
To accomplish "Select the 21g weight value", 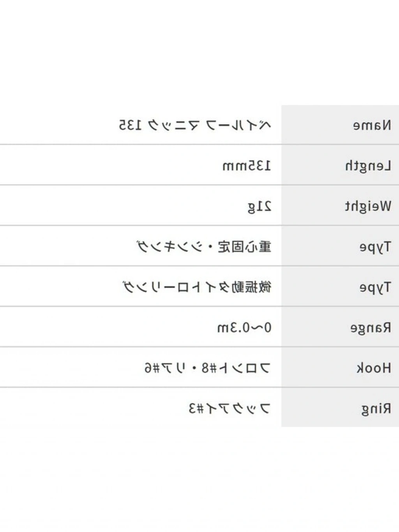I will (260, 207).
